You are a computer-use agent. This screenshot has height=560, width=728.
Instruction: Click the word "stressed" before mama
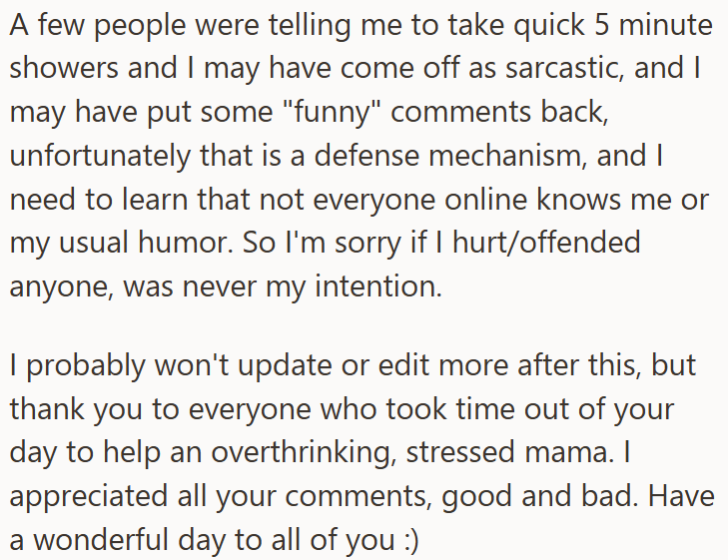460,453
